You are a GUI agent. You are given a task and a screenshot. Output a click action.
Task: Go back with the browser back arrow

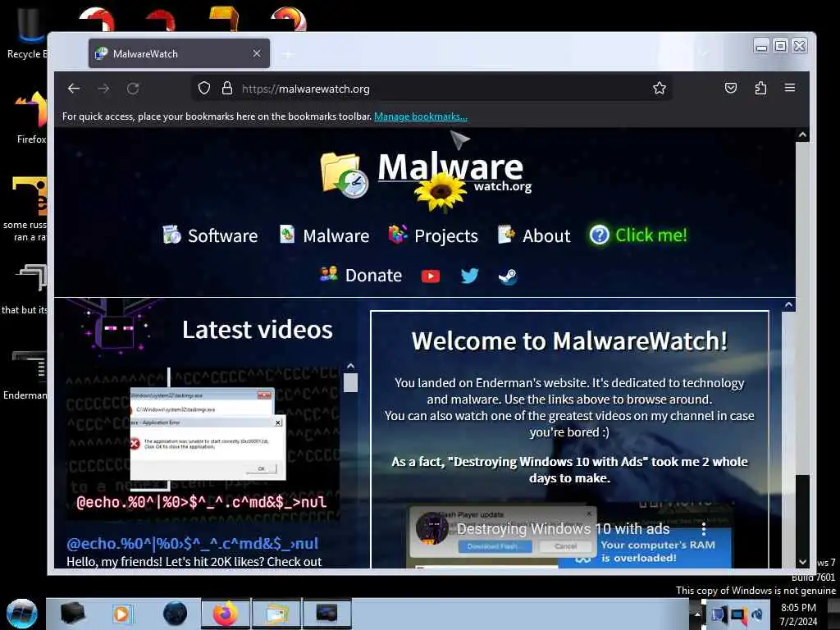coord(74,89)
